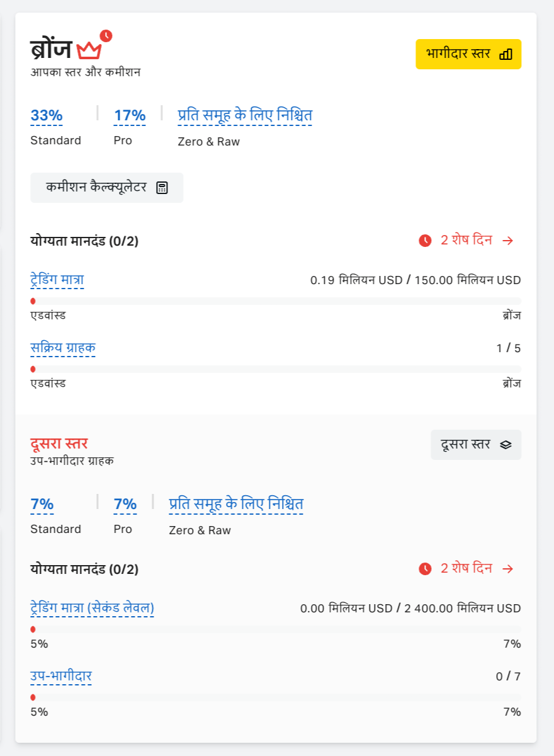The image size is (554, 756).
Task: Click the calculator icon in कमीशन कैल्क्यूलेटर
Action: point(162,188)
